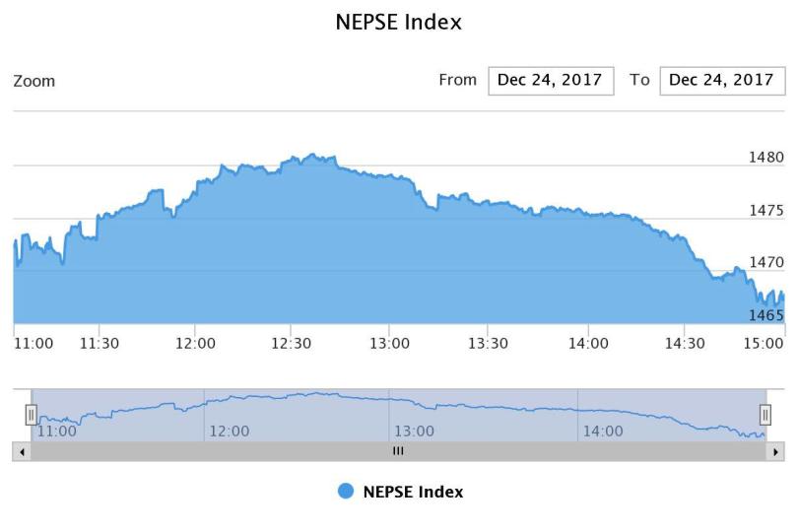
Task: Click the 12:30 x-axis time label
Action: 292,343
